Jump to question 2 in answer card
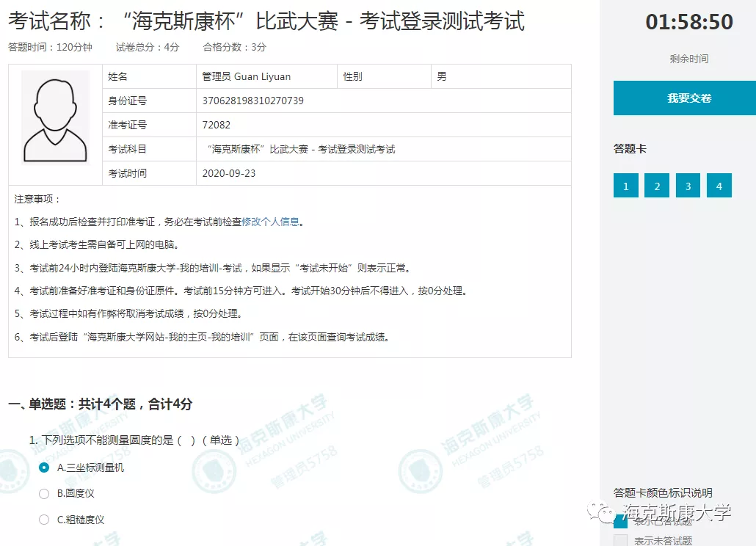 pos(657,186)
